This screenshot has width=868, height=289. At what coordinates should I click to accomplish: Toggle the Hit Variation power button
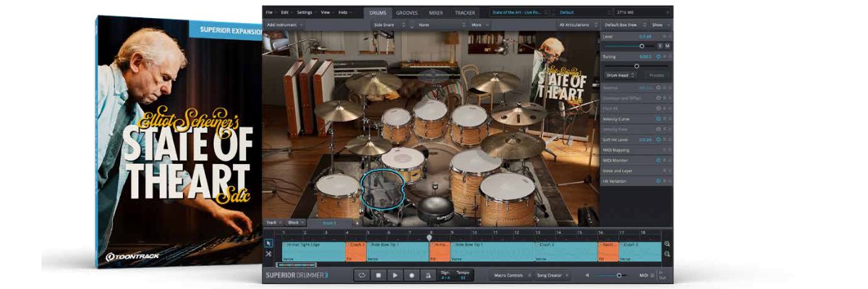tap(658, 181)
